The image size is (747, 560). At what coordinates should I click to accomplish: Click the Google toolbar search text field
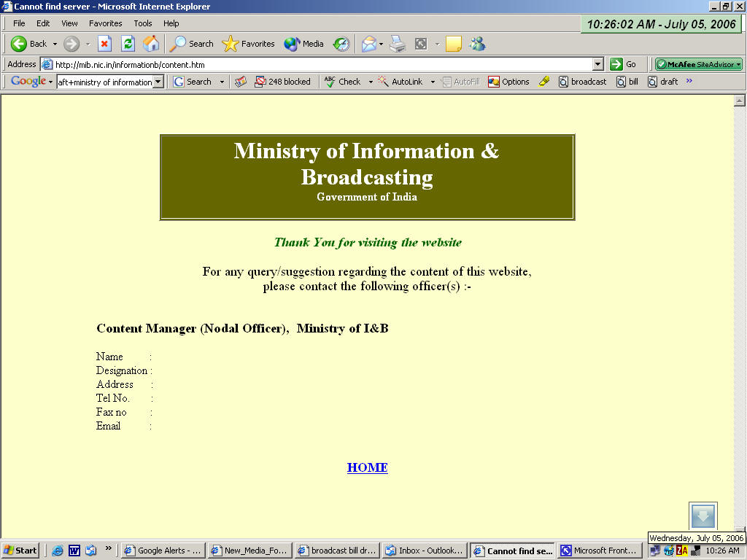click(105, 82)
